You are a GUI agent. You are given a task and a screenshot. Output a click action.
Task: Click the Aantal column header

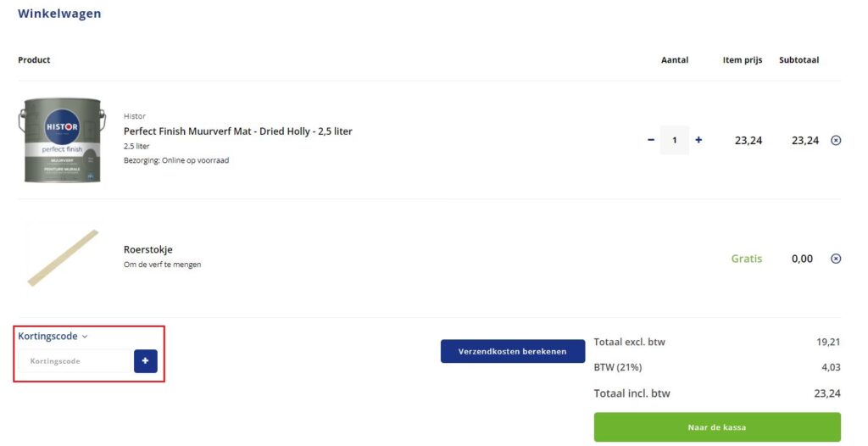point(675,60)
